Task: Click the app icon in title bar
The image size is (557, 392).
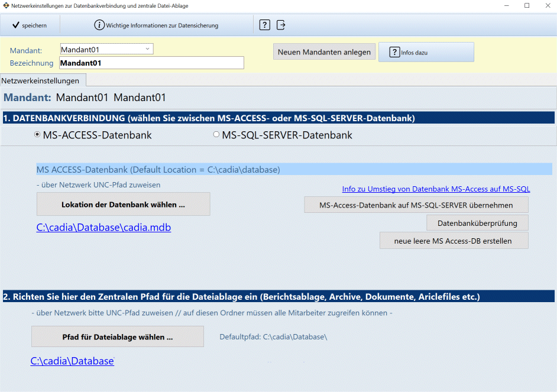Action: [x=6, y=5]
